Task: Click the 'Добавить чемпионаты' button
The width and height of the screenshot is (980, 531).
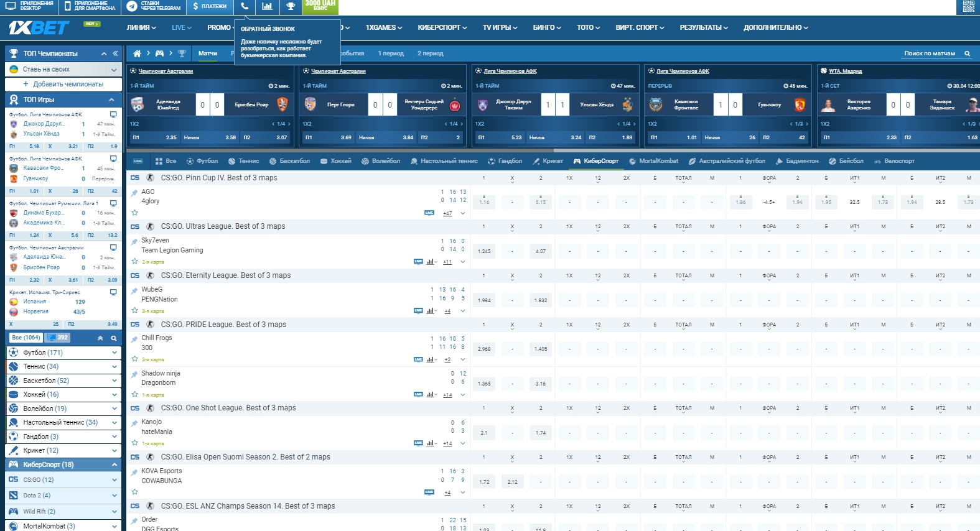Action: tap(63, 84)
